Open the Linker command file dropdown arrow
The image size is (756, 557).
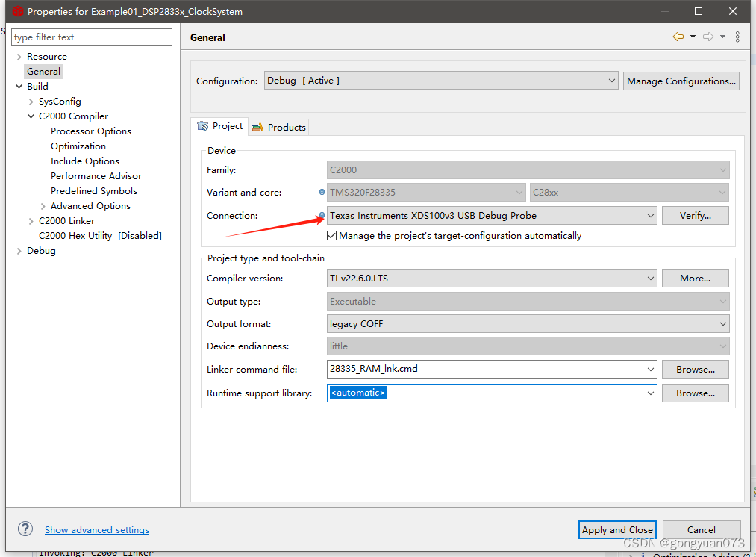651,370
